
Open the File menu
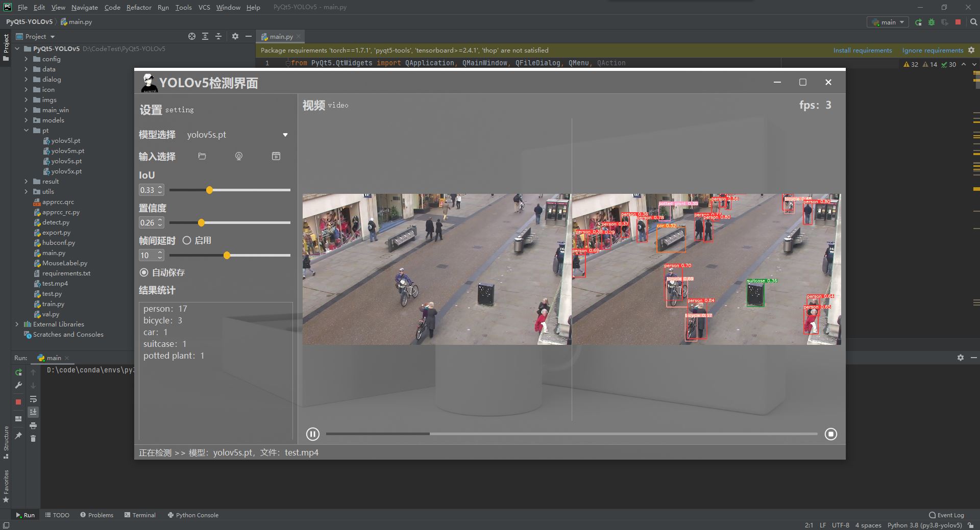coord(22,7)
